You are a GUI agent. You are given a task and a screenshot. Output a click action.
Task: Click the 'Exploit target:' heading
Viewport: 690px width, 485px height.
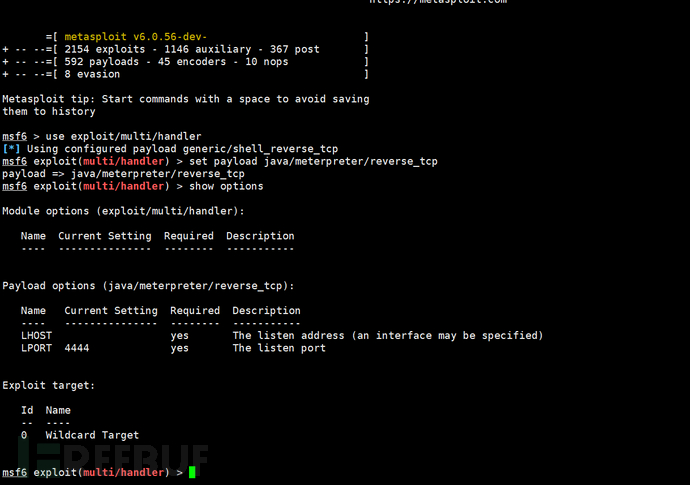click(x=48, y=386)
